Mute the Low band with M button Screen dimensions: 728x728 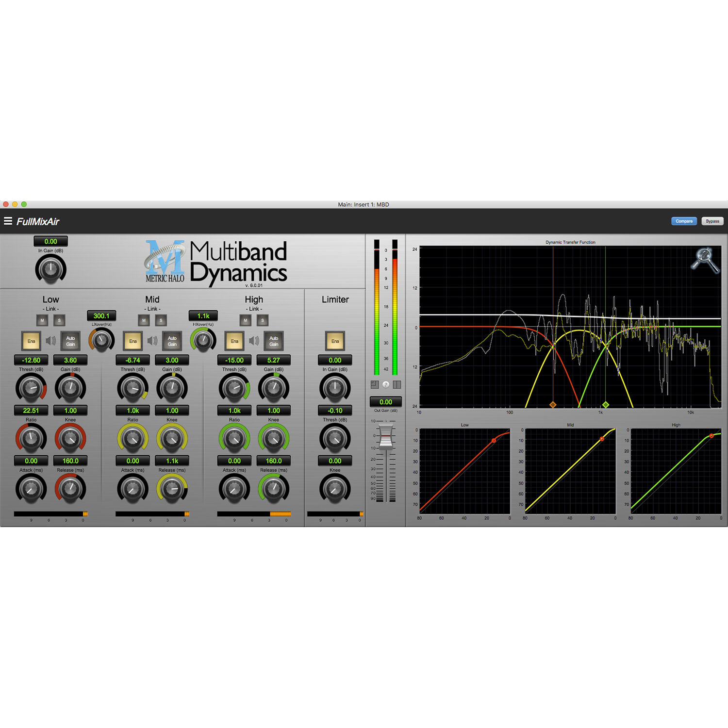[x=42, y=320]
